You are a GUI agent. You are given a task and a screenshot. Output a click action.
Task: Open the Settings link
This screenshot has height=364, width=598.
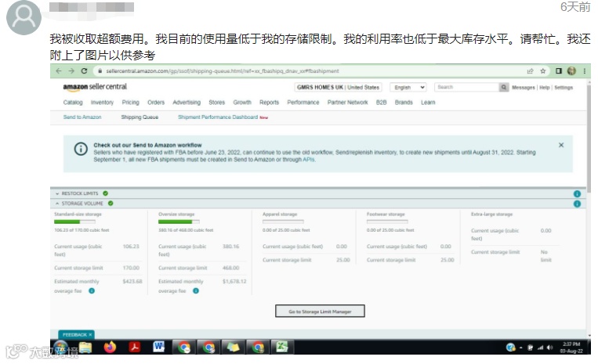coord(564,88)
